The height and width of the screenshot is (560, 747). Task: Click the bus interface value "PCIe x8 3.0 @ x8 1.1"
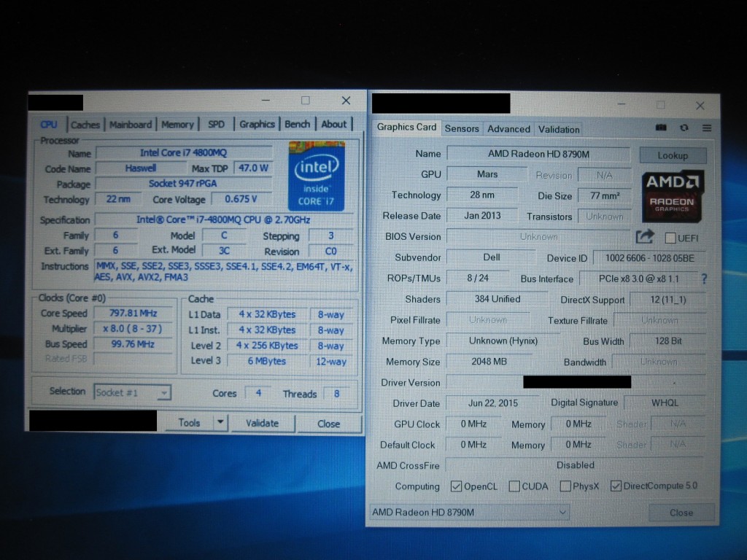point(638,279)
